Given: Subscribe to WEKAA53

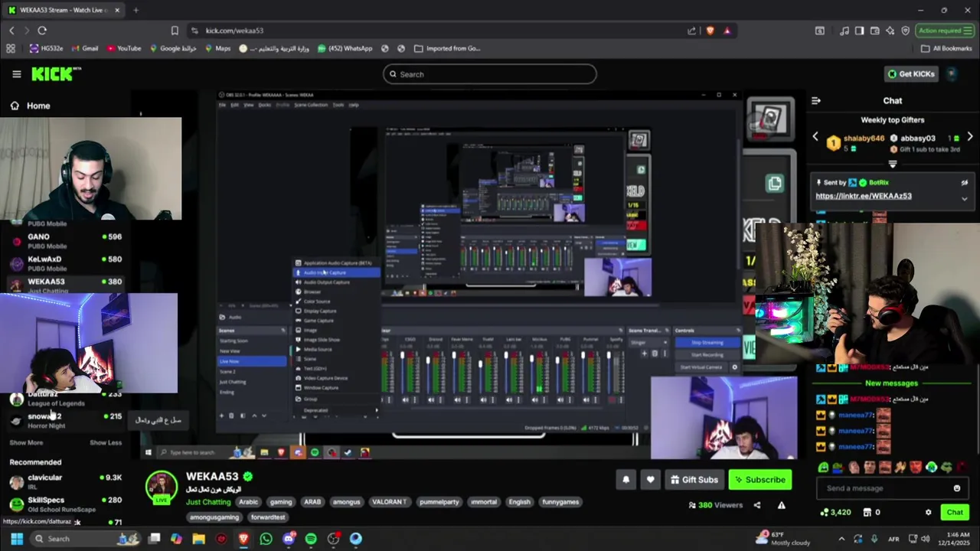Looking at the screenshot, I should [760, 480].
